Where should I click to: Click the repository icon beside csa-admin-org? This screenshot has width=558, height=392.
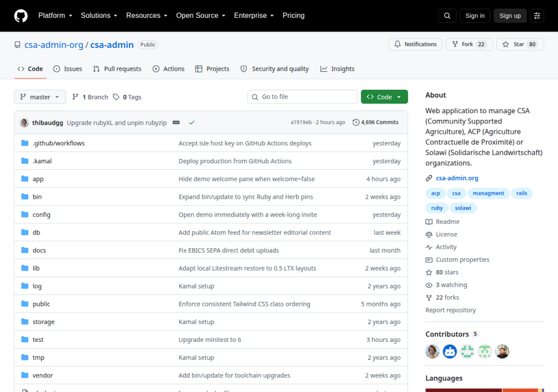(17, 45)
